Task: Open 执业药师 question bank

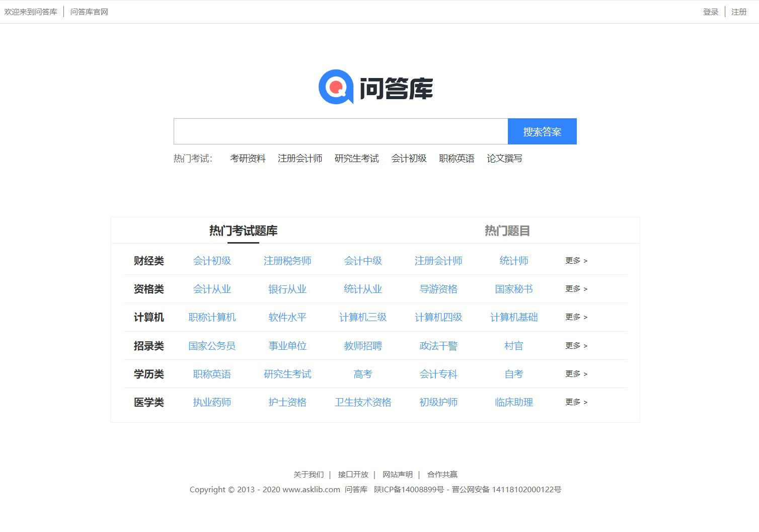Action: pyautogui.click(x=212, y=402)
